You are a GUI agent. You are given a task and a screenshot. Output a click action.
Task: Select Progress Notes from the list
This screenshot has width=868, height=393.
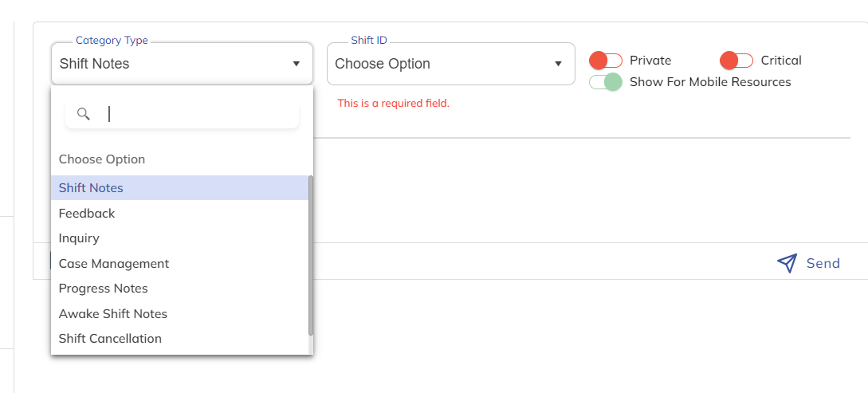coord(104,289)
